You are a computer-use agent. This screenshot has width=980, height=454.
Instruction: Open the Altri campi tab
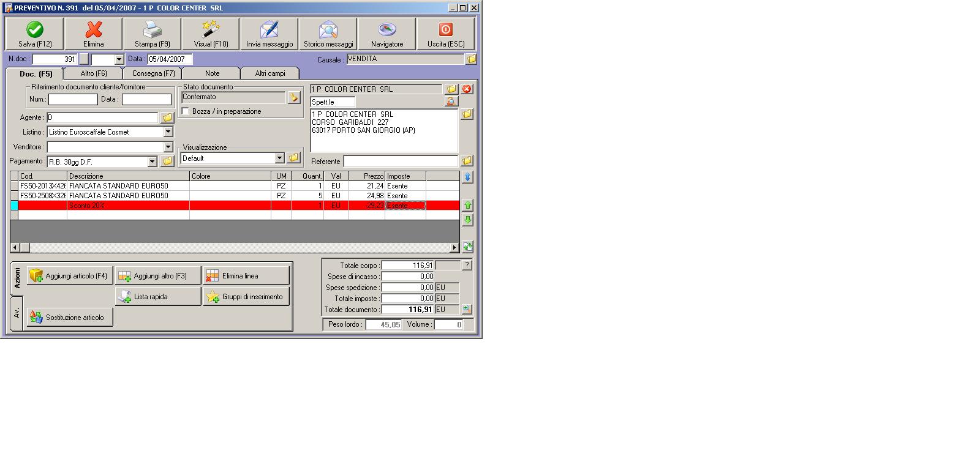[270, 73]
